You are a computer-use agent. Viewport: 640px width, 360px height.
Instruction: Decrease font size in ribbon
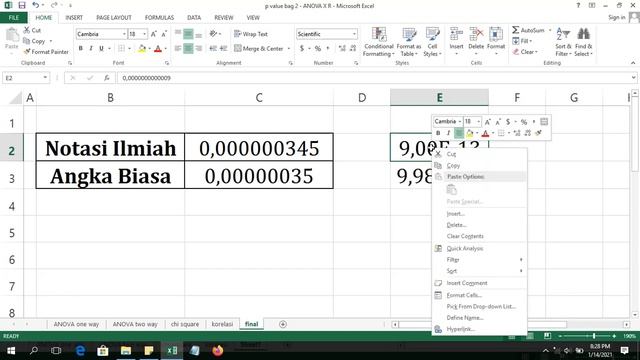tap(164, 34)
